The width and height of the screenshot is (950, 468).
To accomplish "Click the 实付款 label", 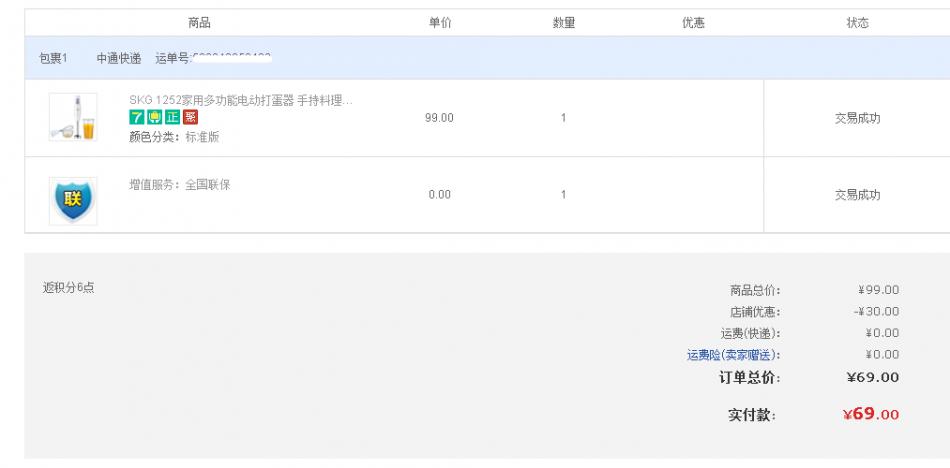I will click(x=752, y=415).
